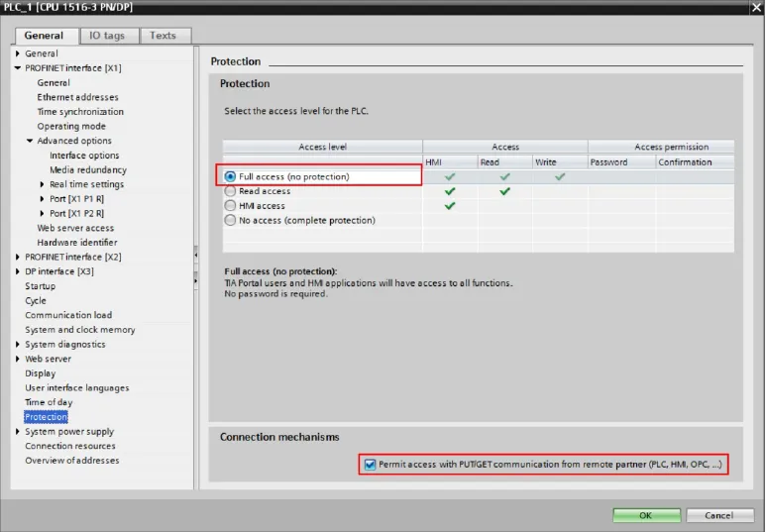Expand the Web server tree node
Screen dimensions: 766x532
pos(18,360)
